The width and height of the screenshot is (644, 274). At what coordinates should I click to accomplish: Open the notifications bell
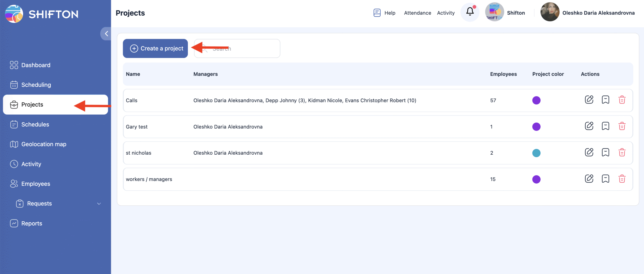point(470,12)
